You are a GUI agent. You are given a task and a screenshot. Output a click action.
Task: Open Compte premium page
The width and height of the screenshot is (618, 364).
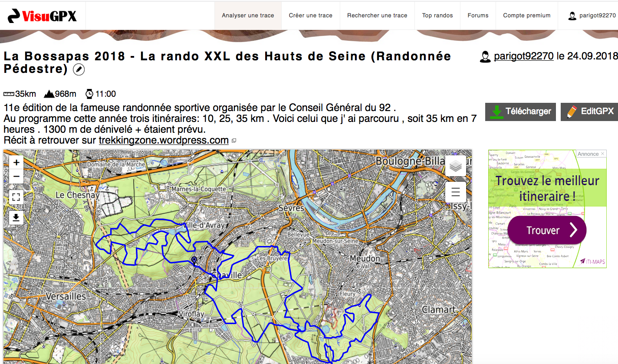click(526, 16)
